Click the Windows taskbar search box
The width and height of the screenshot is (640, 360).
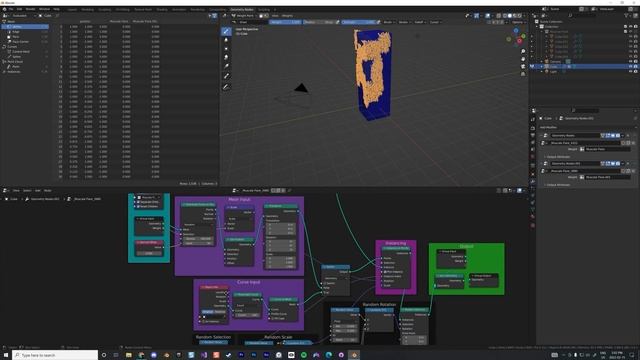pyautogui.click(x=55, y=355)
